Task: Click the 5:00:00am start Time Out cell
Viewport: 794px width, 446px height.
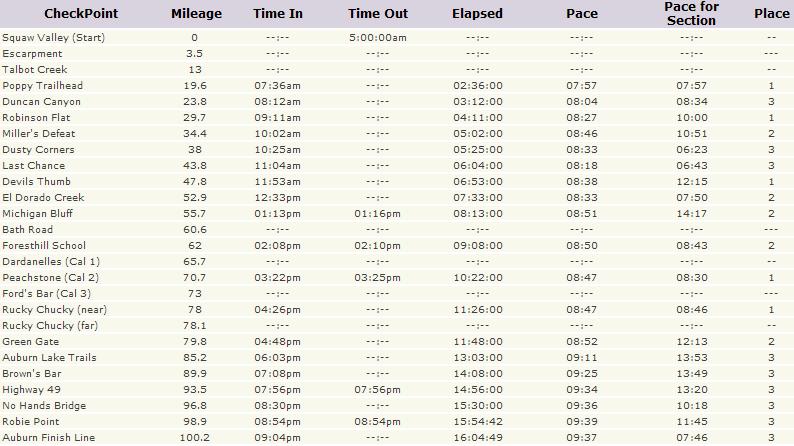Action: pyautogui.click(x=377, y=38)
